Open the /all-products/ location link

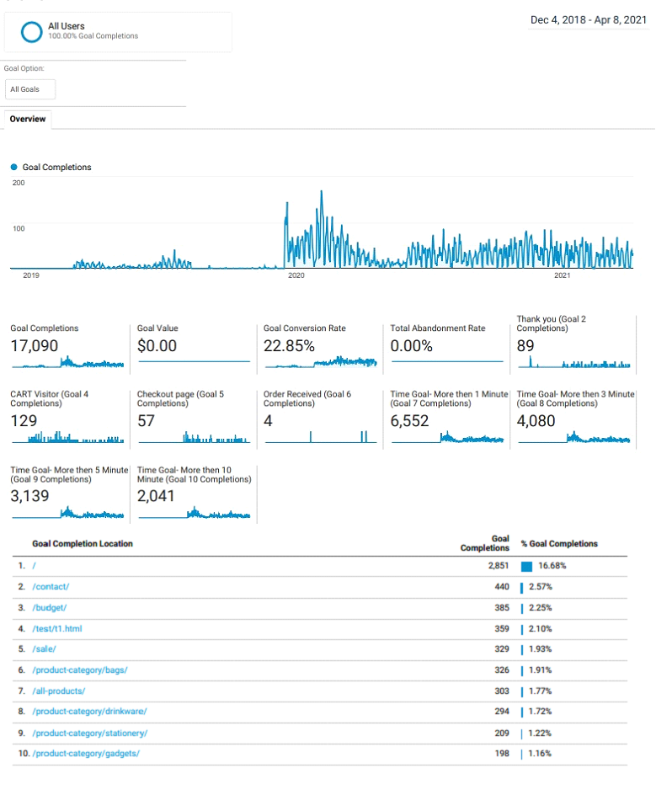59,691
